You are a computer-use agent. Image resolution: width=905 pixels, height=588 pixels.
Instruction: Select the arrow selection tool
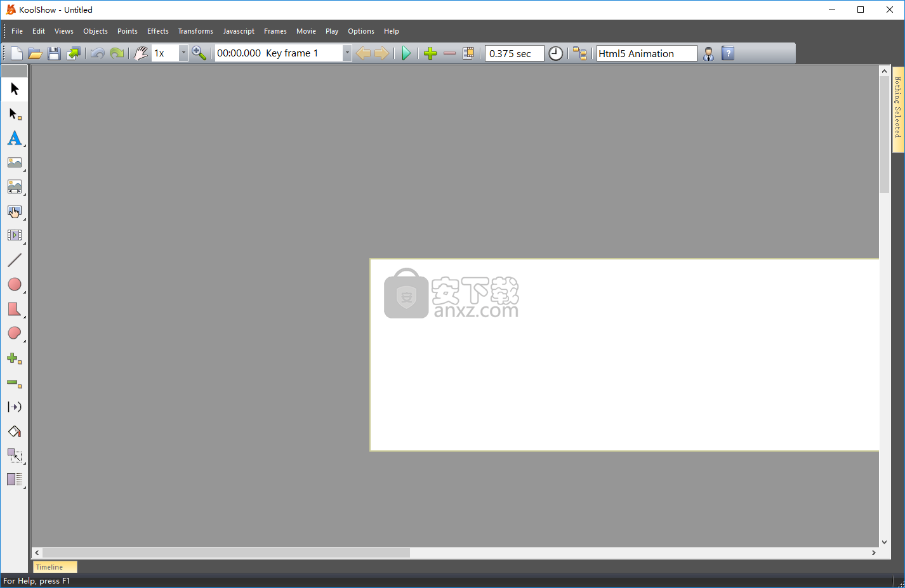pyautogui.click(x=15, y=89)
